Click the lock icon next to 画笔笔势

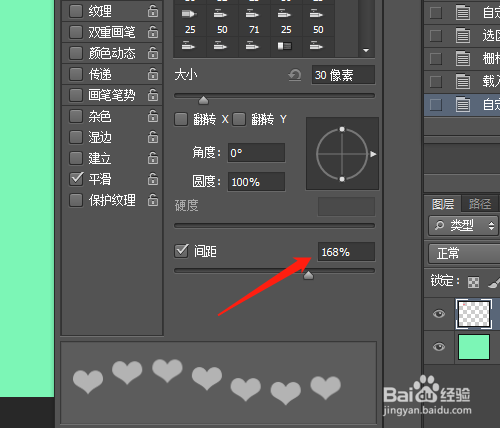coord(153,95)
